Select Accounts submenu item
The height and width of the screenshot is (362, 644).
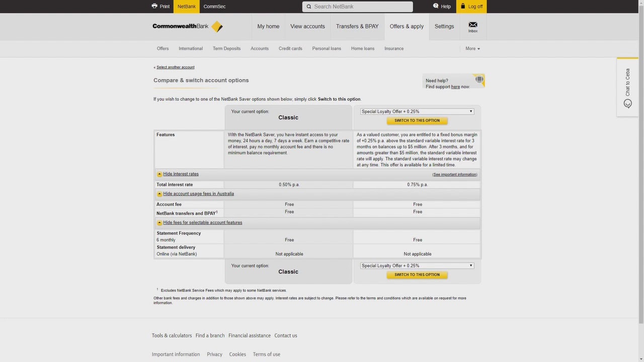tap(260, 49)
